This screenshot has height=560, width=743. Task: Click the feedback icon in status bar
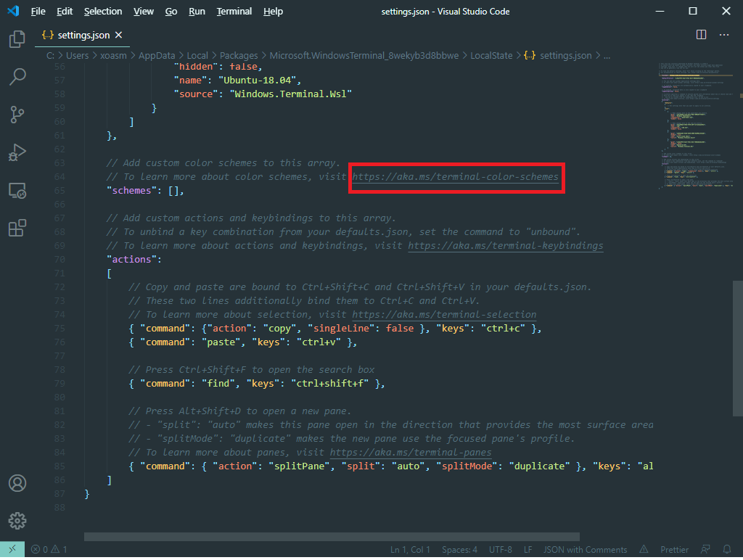(705, 550)
